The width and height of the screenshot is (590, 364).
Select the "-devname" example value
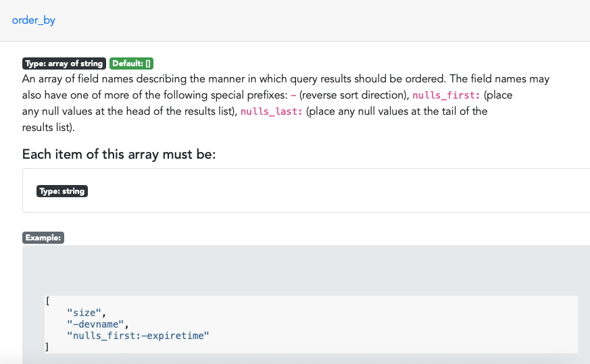(x=95, y=324)
